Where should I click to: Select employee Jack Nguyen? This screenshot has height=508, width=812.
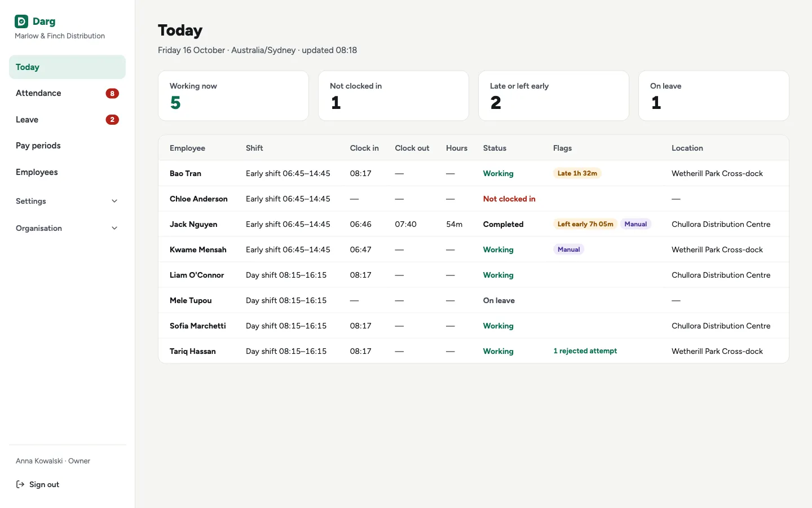(x=193, y=224)
